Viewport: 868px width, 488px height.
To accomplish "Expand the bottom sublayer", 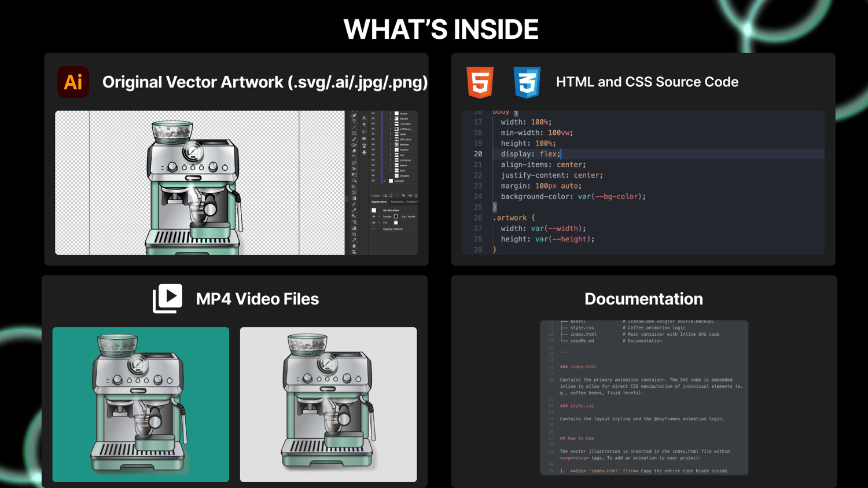I will click(391, 145).
